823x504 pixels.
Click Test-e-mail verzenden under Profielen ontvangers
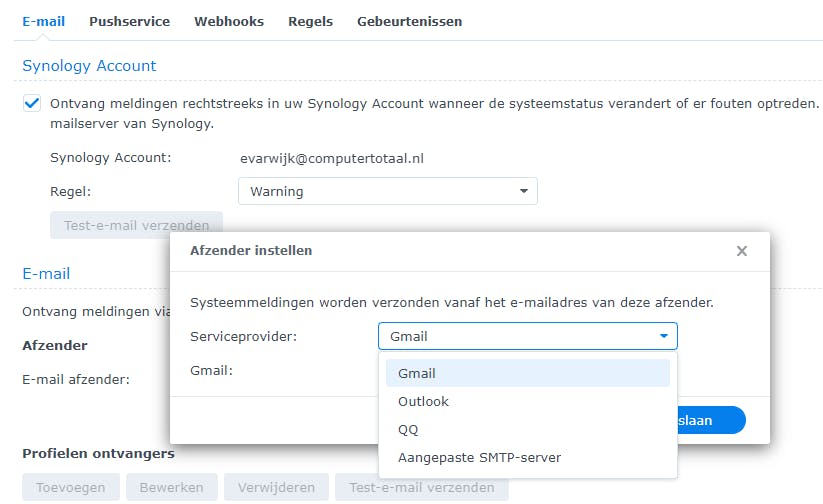pos(421,487)
